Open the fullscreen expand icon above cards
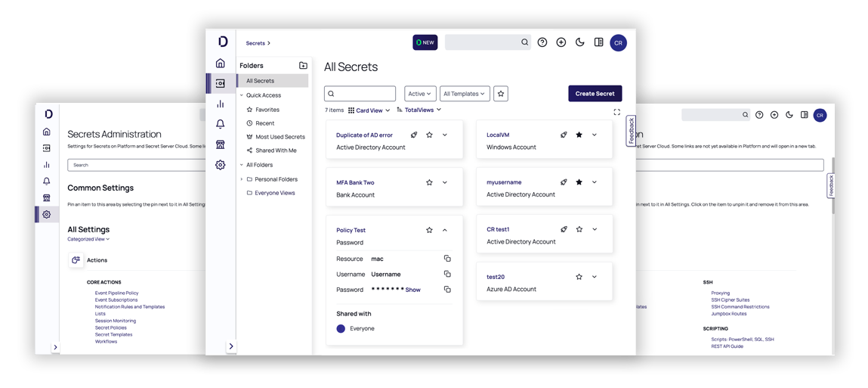Screen dimensions: 868x388 click(x=616, y=112)
